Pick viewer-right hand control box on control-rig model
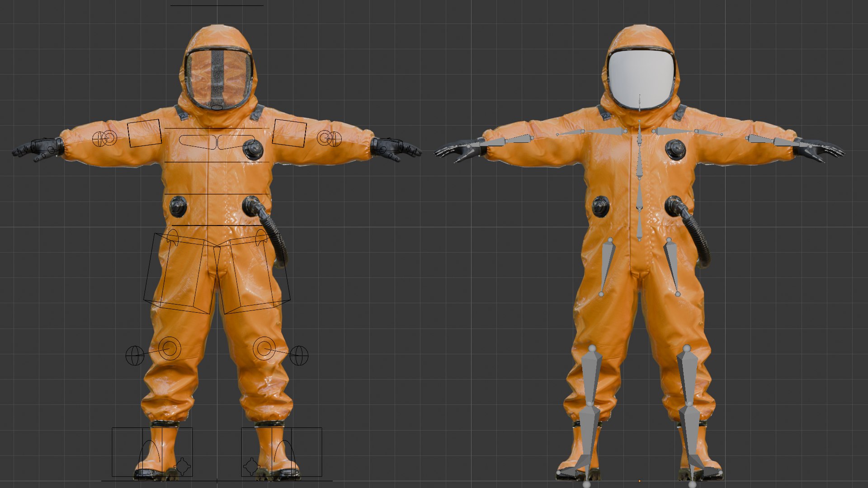Image resolution: width=868 pixels, height=488 pixels. [387, 146]
